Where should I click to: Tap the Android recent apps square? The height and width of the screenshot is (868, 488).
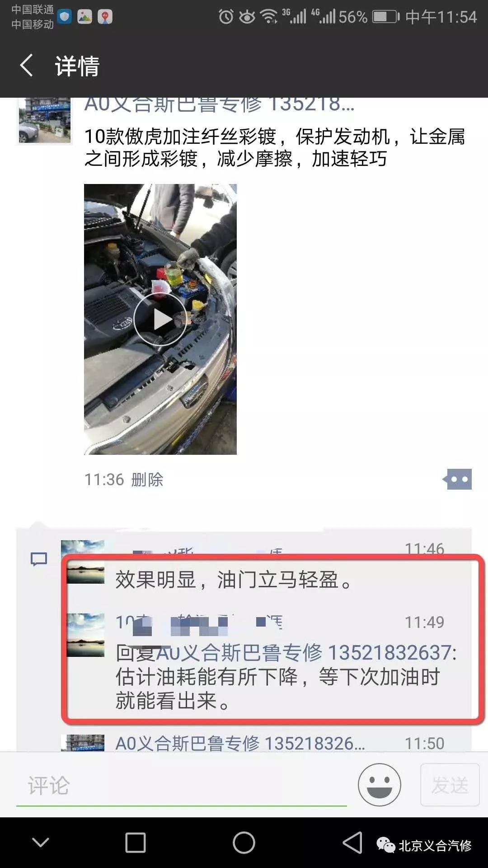(135, 843)
